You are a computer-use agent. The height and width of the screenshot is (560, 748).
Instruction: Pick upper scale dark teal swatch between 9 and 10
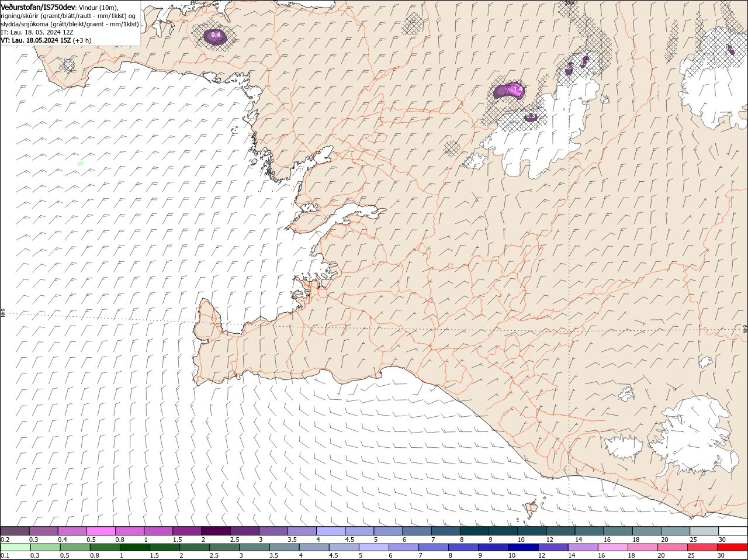click(503, 531)
